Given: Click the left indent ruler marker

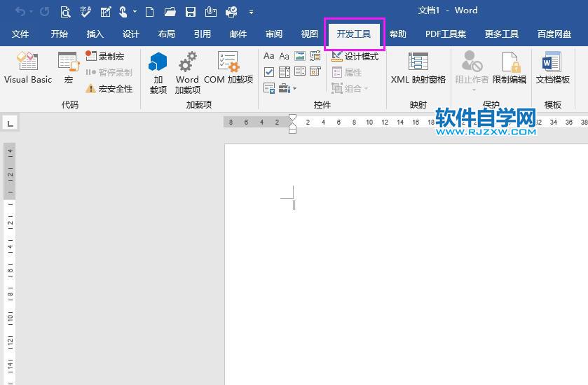Looking at the screenshot, I should click(292, 131).
